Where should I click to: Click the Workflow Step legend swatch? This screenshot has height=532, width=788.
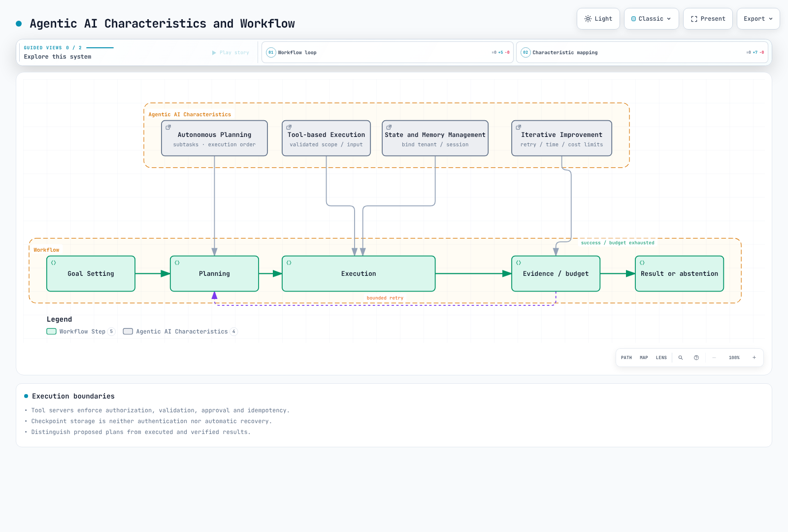pyautogui.click(x=51, y=332)
